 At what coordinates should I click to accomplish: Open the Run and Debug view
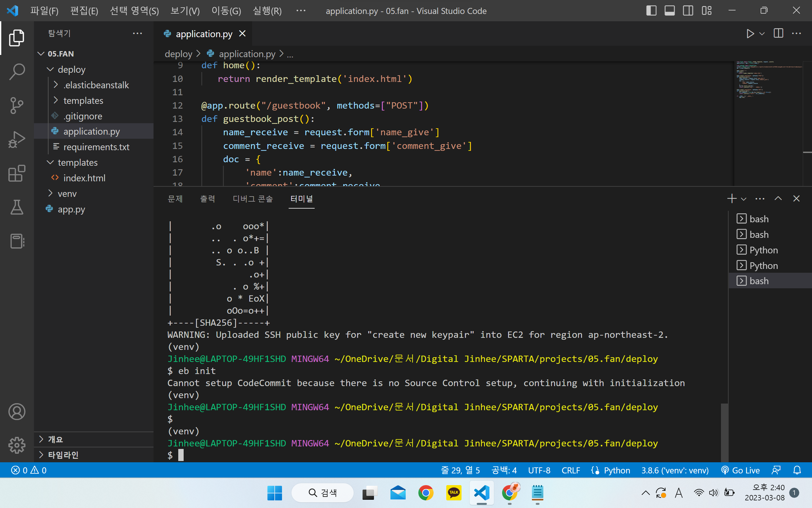point(17,139)
